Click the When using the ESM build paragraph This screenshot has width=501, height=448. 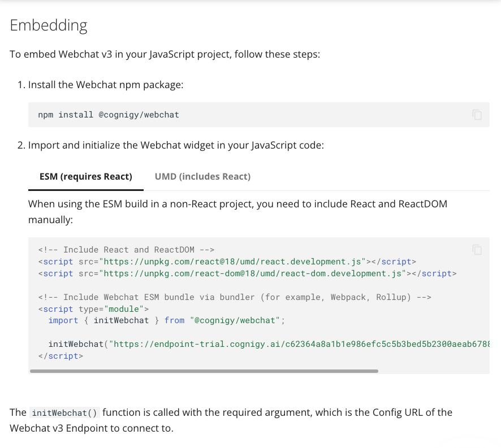(237, 204)
